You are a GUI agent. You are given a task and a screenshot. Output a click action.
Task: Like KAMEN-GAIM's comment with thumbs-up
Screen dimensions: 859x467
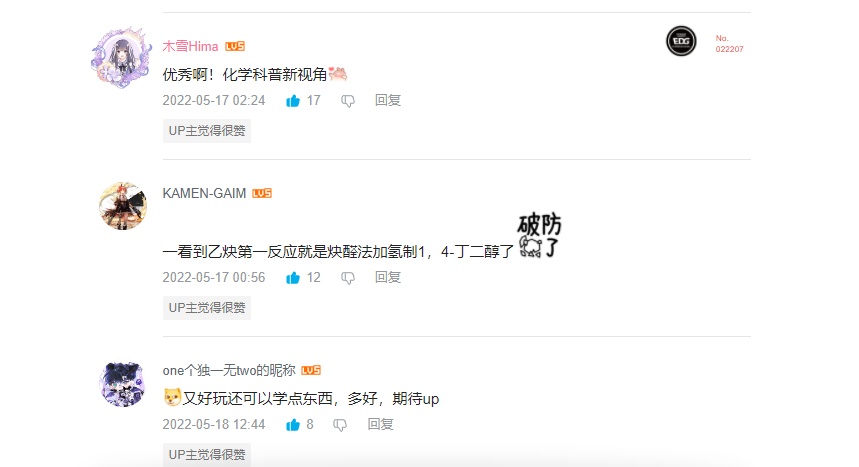pos(293,278)
